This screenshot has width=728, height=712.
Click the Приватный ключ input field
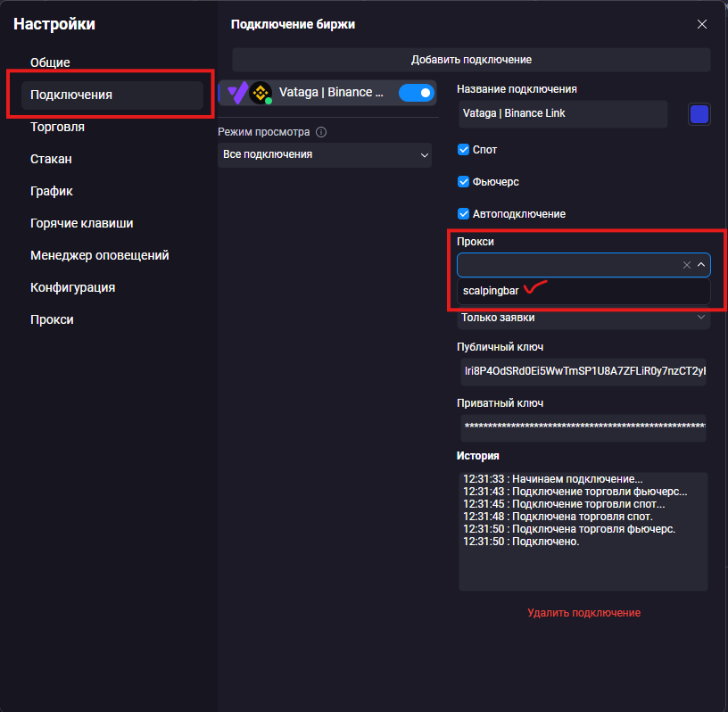point(583,427)
